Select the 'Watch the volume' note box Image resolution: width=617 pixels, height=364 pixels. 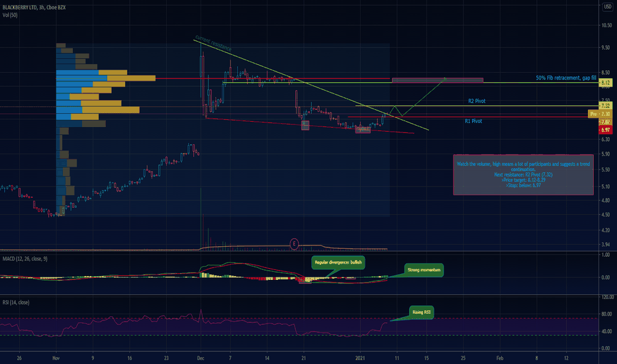click(x=524, y=175)
